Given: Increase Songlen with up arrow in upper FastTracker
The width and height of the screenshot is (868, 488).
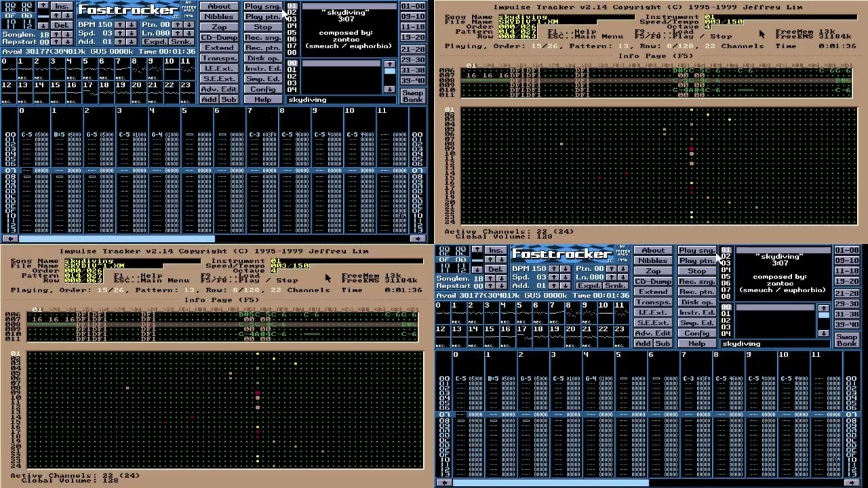Looking at the screenshot, I should coord(56,34).
